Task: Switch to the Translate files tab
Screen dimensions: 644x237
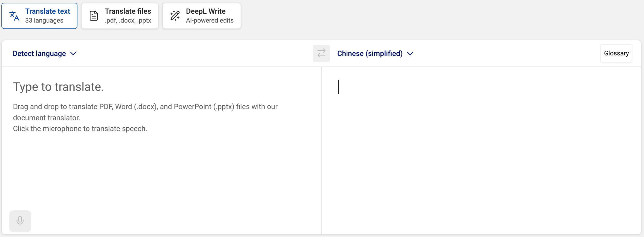Action: click(120, 16)
